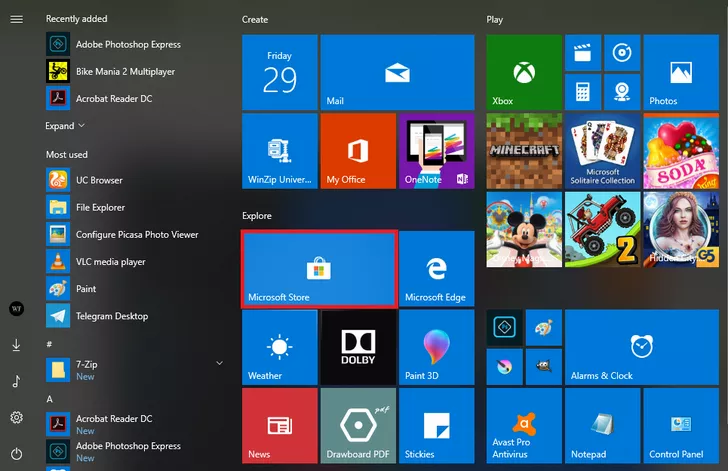This screenshot has width=728, height=471.
Task: Open the Calculator tile
Action: coord(583,92)
